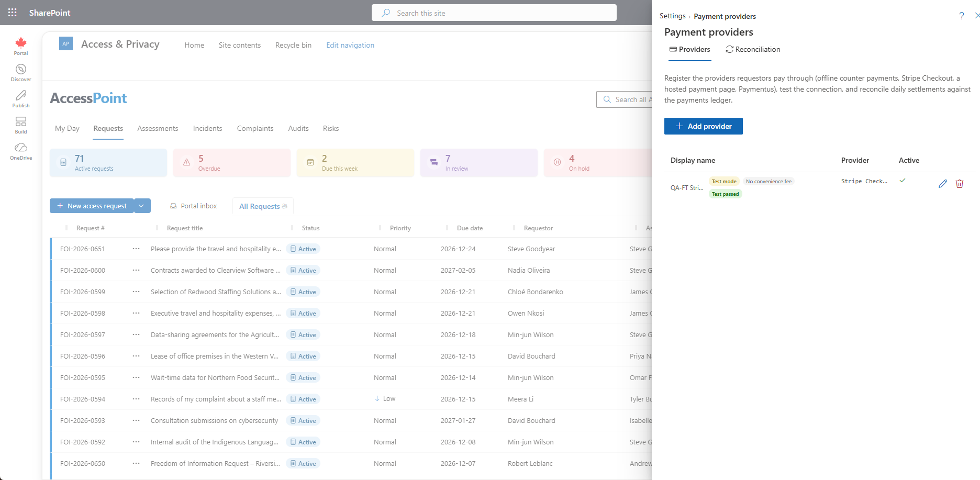Screen dimensions: 980x480
Task: Open the Complaints tab
Action: 255,128
